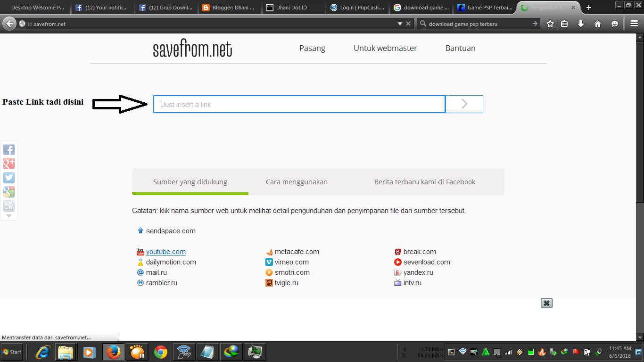This screenshot has height=362, width=644.
Task: Switch to Dhani Dot ID tab
Action: pyautogui.click(x=294, y=8)
